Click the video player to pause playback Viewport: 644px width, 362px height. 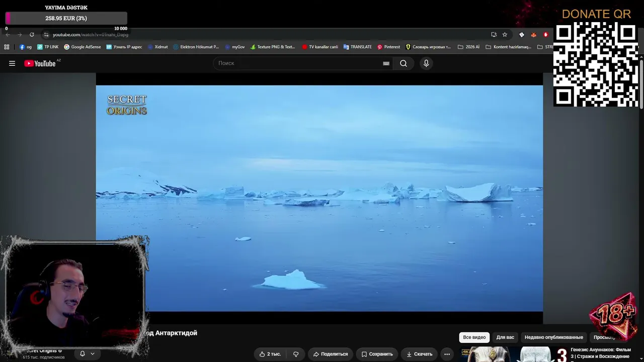click(319, 199)
